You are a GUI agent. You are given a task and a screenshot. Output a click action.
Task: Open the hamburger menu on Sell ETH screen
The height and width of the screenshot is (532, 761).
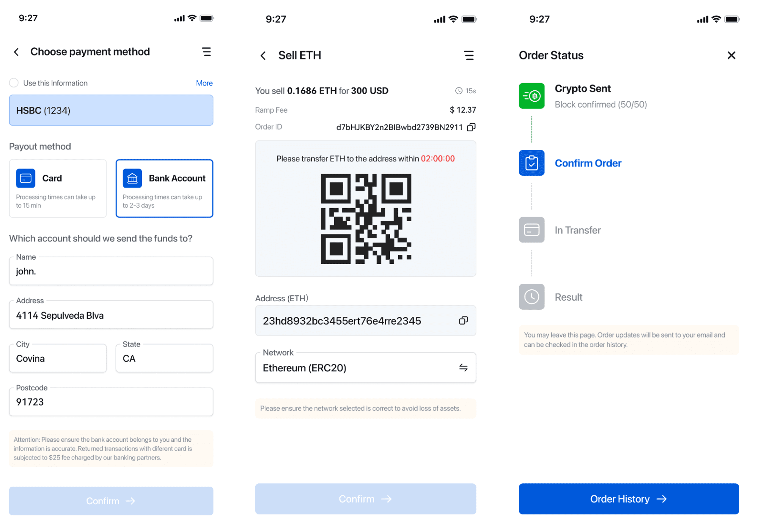pos(470,55)
